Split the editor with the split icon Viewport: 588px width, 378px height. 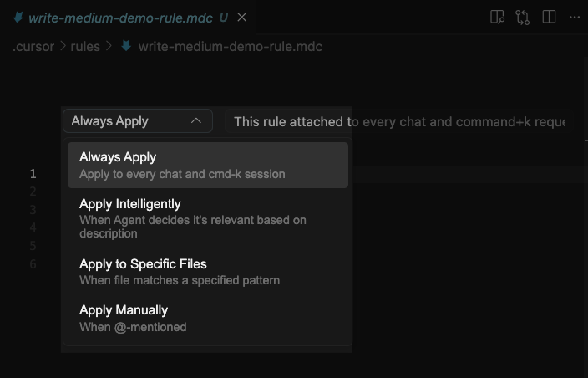pyautogui.click(x=549, y=17)
